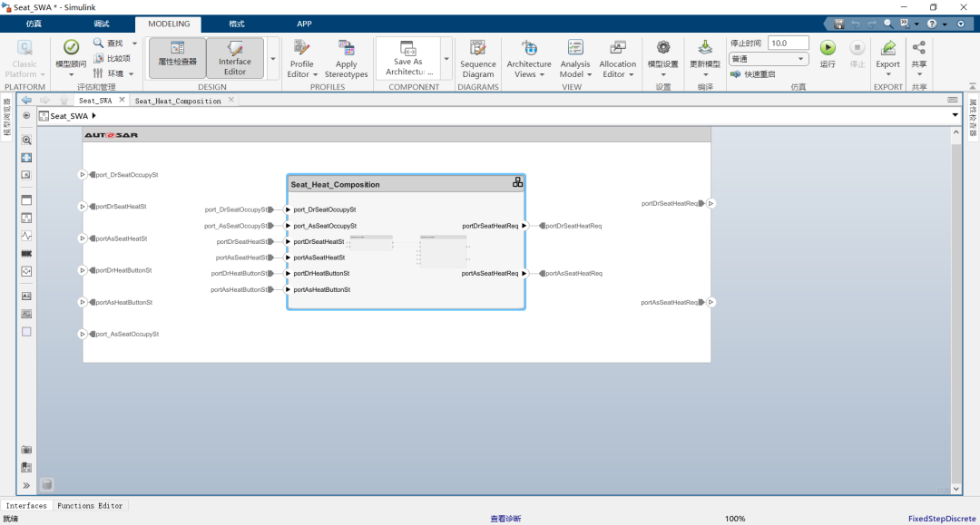980x525 pixels.
Task: Switch to the APP ribbon tab
Action: click(x=304, y=24)
